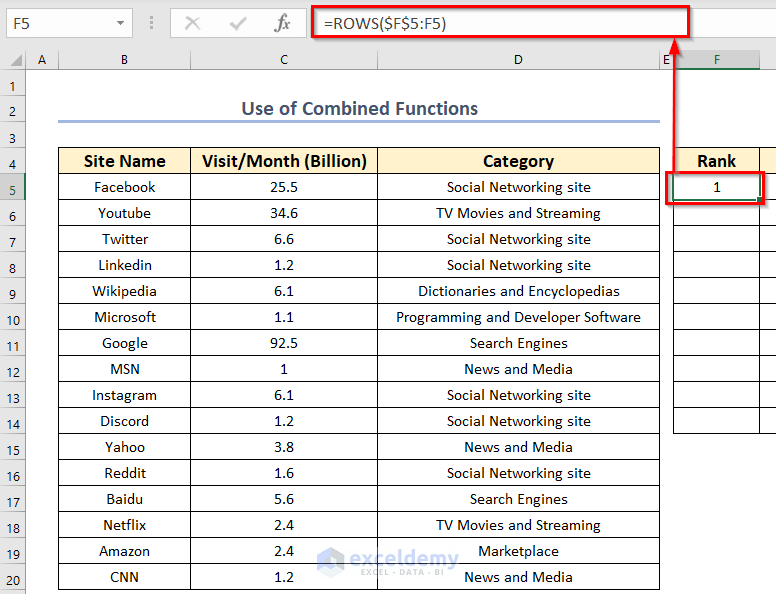
Task: Click the Cancel X icon in formula bar
Action: coord(192,23)
